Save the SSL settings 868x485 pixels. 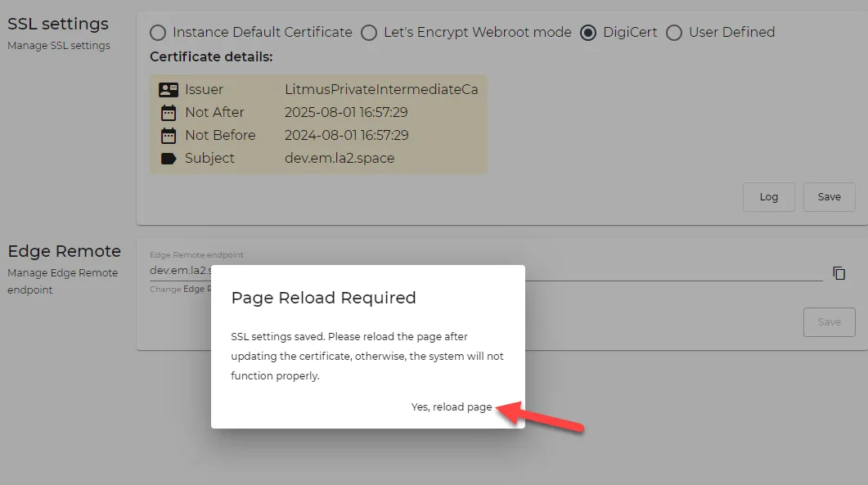coord(829,196)
